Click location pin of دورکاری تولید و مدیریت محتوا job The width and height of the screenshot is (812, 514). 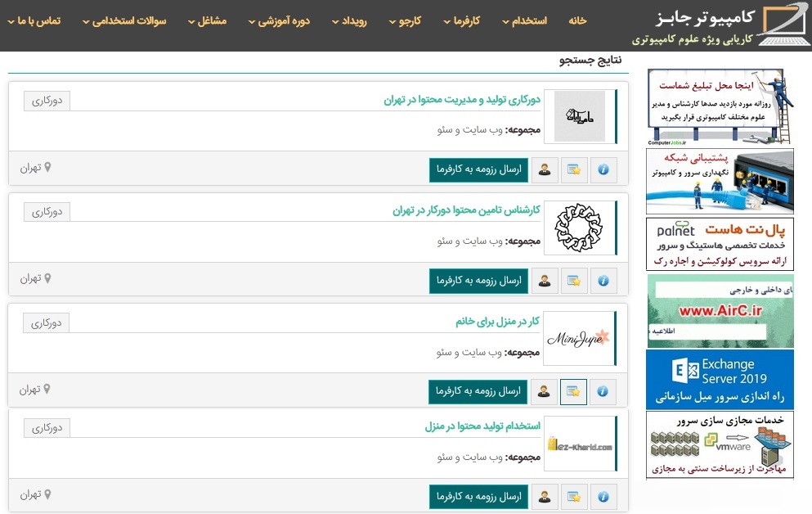tap(47, 167)
